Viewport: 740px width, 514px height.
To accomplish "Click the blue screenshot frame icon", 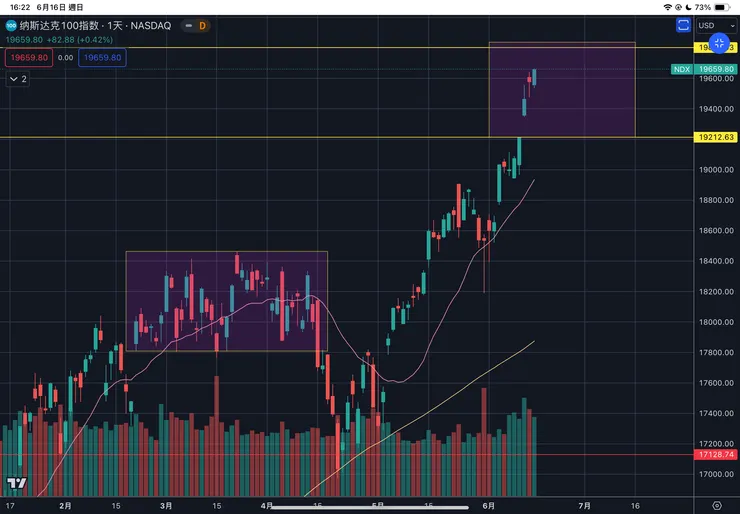I will click(x=683, y=25).
